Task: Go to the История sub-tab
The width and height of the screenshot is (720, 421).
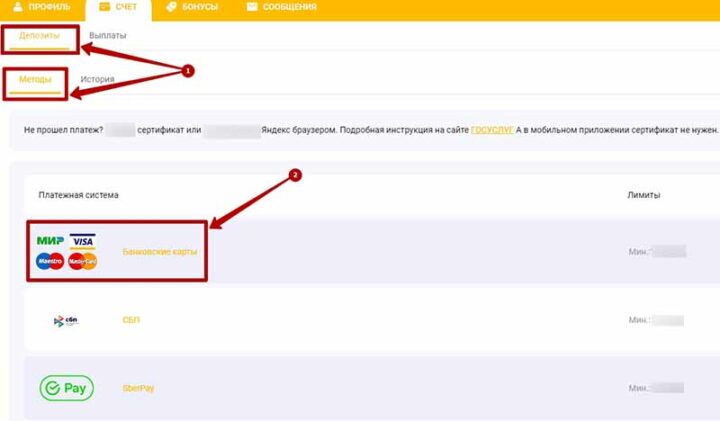Action: [97, 79]
